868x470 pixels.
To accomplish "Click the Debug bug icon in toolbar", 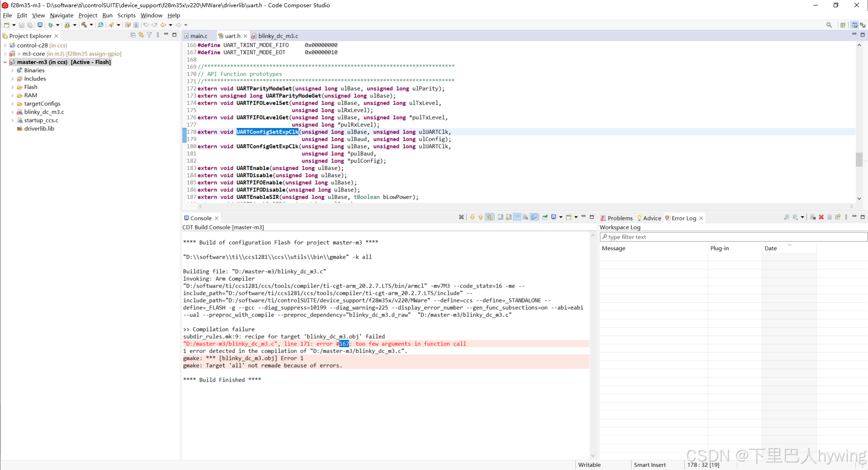I will pos(51,25).
